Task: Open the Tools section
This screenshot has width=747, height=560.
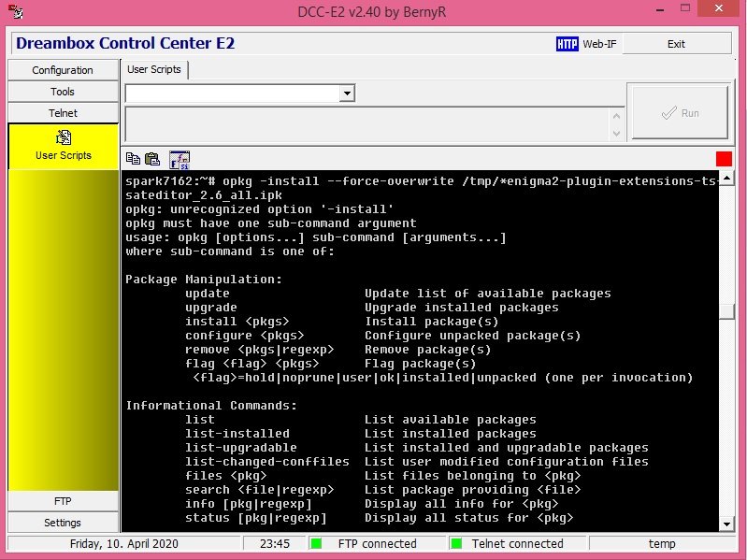Action: [x=63, y=92]
